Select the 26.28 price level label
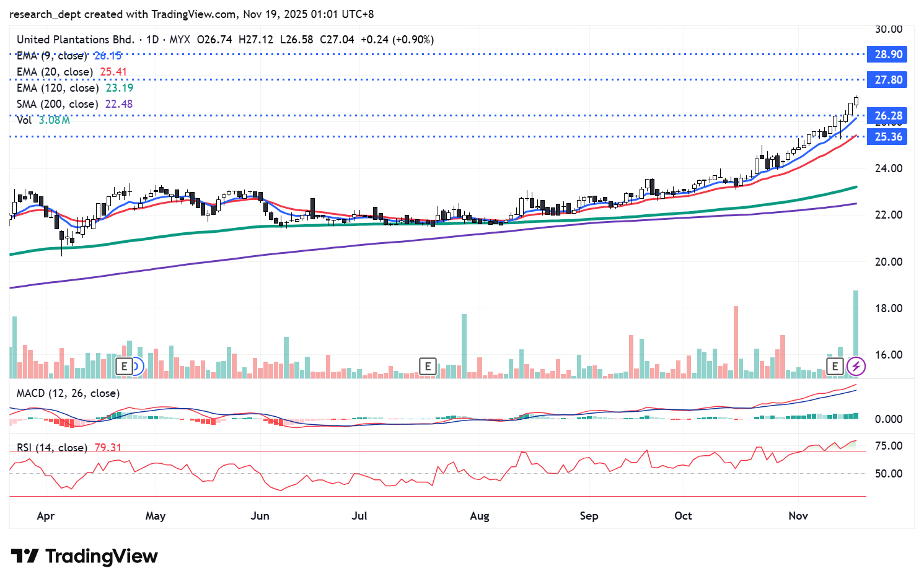 click(x=887, y=116)
